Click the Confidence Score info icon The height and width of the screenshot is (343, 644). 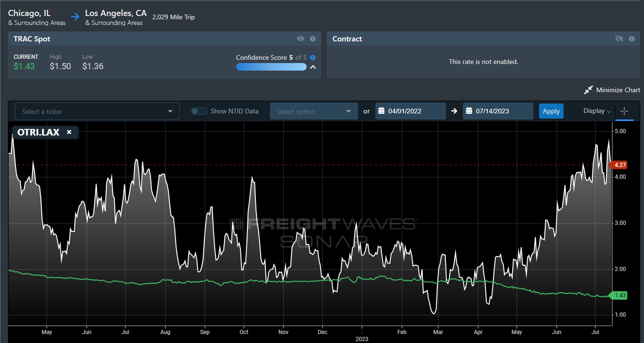tap(313, 58)
